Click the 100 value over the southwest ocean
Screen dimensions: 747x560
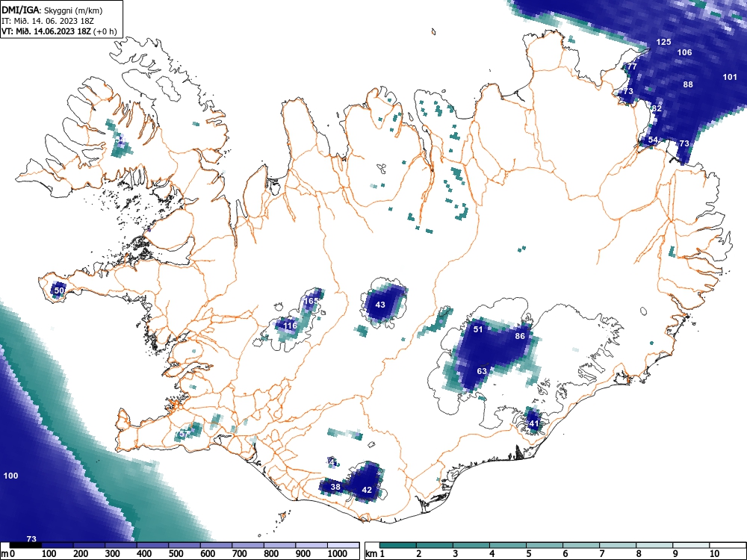(x=10, y=476)
